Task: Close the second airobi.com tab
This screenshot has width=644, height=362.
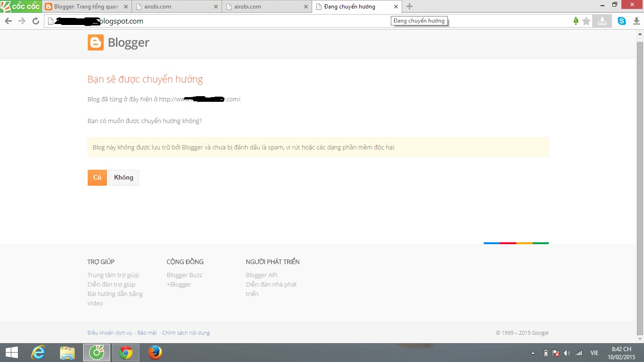Action: click(306, 7)
